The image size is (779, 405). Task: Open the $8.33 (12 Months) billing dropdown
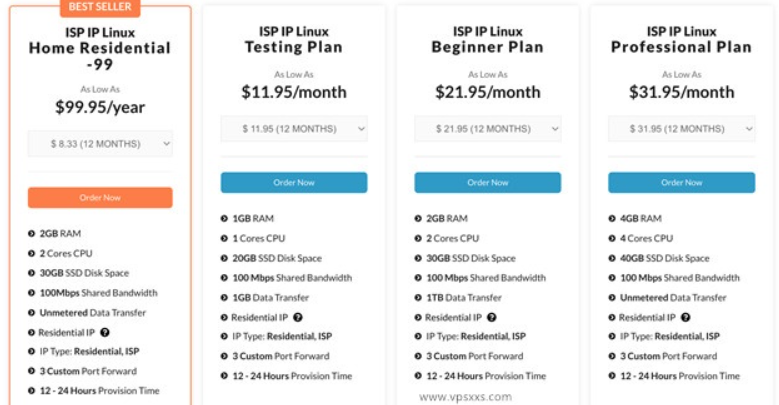[x=100, y=144]
